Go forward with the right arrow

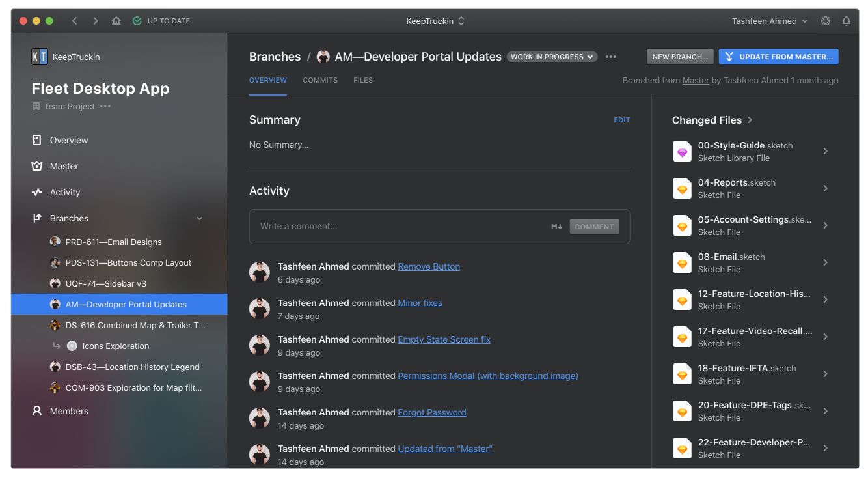tap(96, 21)
